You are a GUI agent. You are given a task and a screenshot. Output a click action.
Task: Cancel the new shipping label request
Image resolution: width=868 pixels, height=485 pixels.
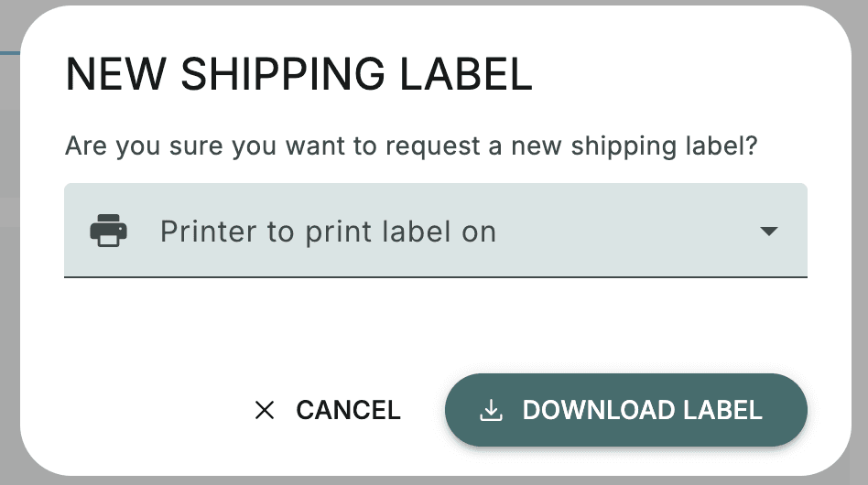point(328,410)
